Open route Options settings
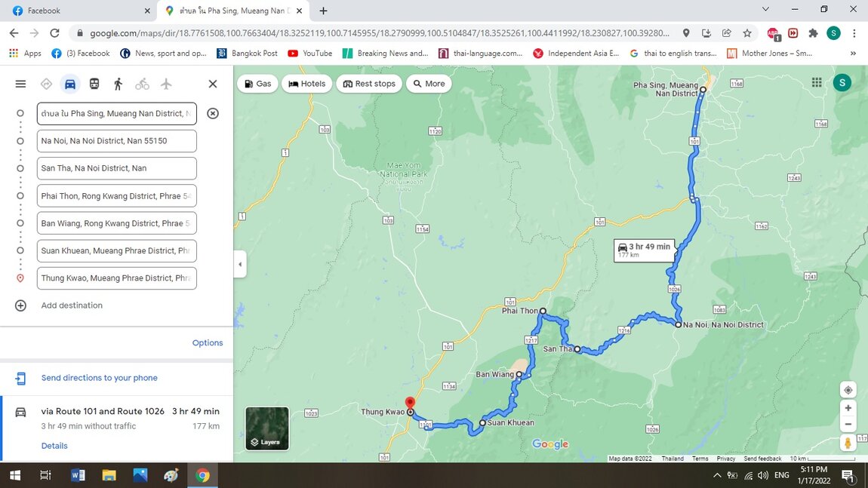Viewport: 868px width, 488px height. tap(208, 342)
